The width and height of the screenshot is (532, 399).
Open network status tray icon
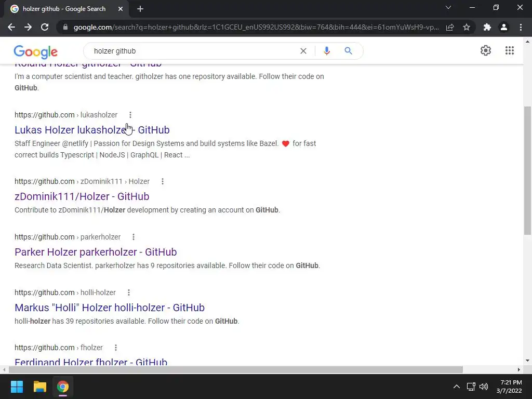coord(471,387)
